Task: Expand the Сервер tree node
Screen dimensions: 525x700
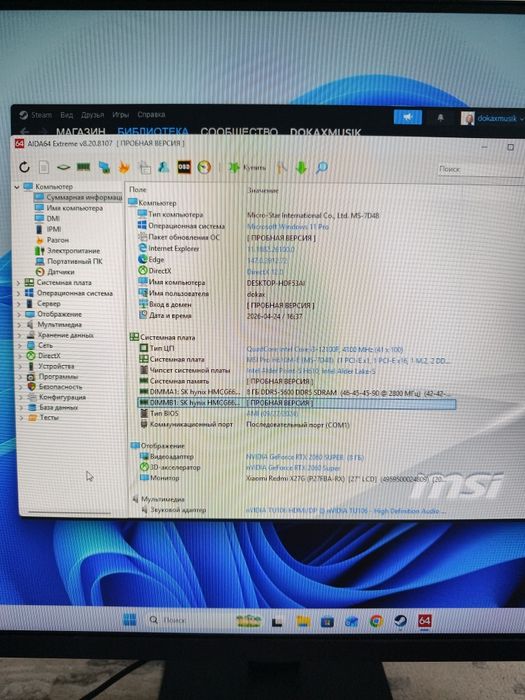Action: [x=19, y=304]
